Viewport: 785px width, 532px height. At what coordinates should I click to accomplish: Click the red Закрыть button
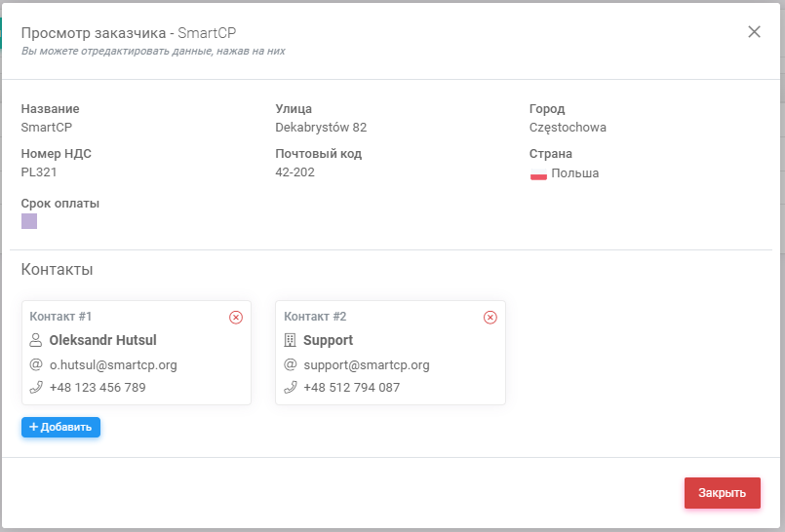tap(723, 493)
